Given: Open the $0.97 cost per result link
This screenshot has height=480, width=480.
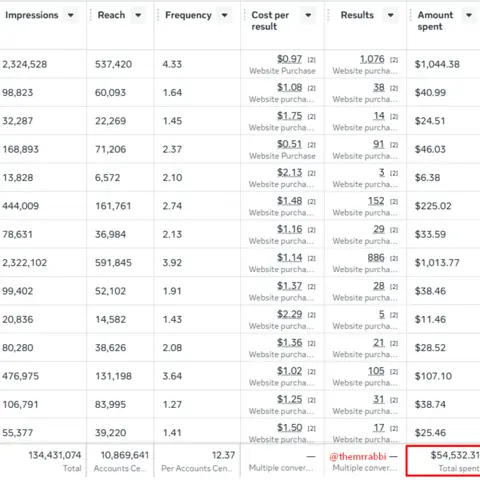Looking at the screenshot, I should (x=290, y=59).
